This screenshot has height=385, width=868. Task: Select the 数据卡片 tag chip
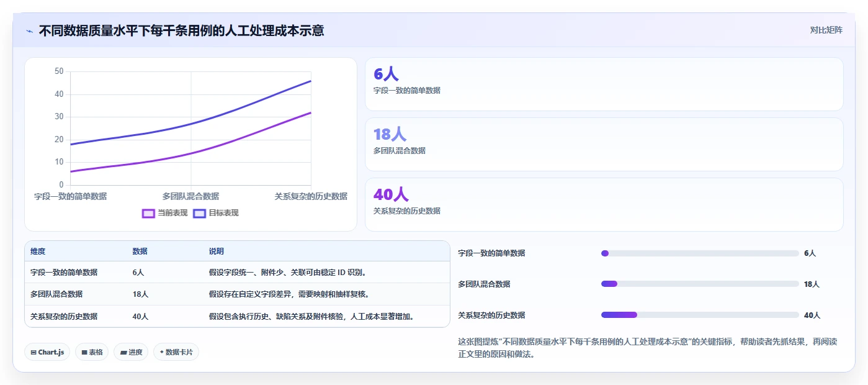tap(176, 352)
